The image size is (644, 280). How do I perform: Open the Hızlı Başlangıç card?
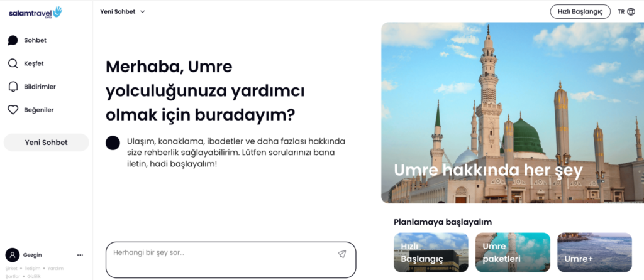[x=431, y=252]
